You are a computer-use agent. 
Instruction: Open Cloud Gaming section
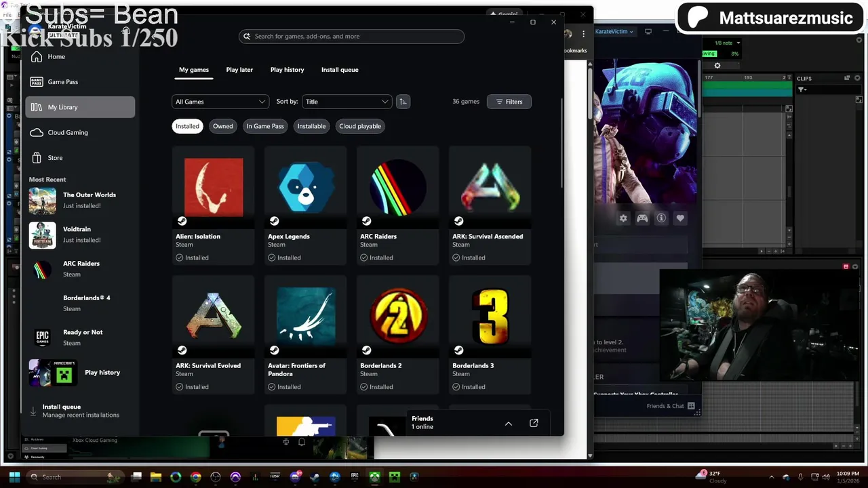click(x=80, y=133)
